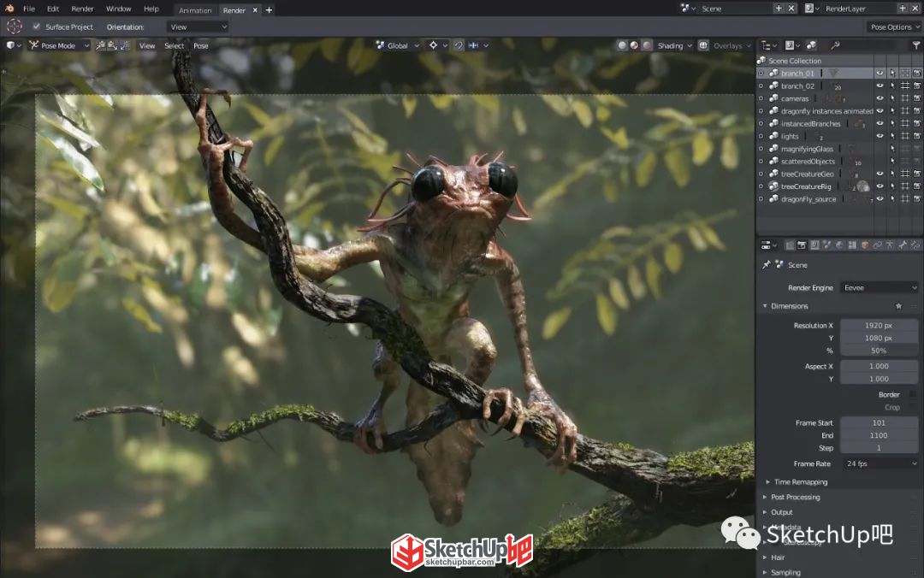Switch to the Animation workspace tab

(195, 10)
